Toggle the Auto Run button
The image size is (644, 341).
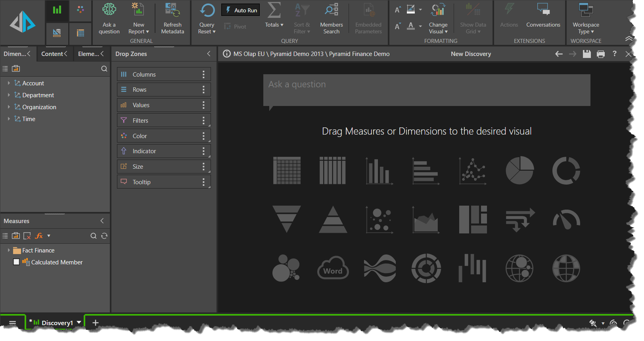(241, 10)
